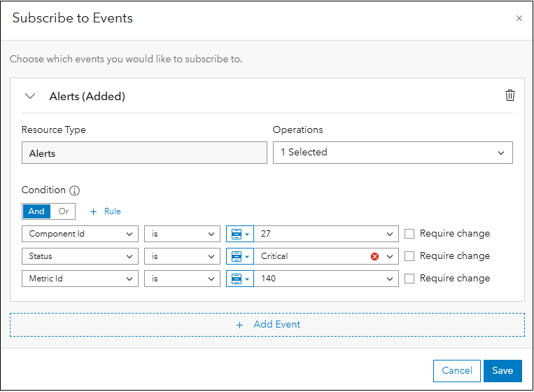534x392 pixels.
Task: Enable Require change for Component Id
Action: coord(410,234)
